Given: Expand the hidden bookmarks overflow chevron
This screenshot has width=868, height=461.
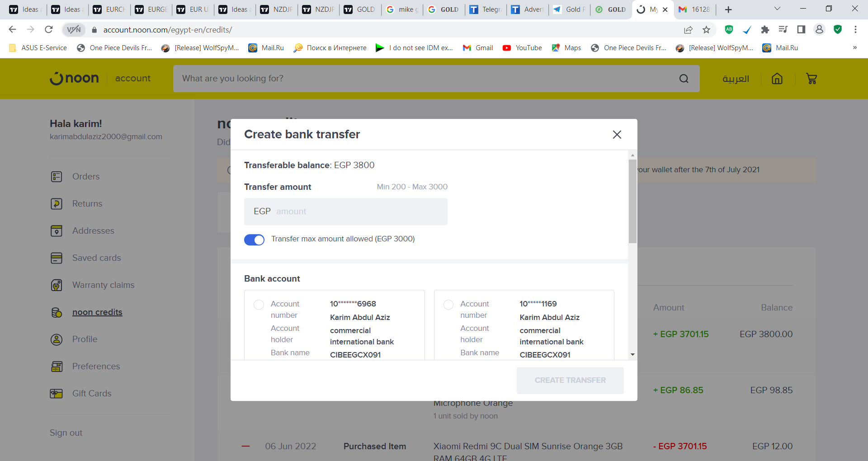Looking at the screenshot, I should coord(854,48).
